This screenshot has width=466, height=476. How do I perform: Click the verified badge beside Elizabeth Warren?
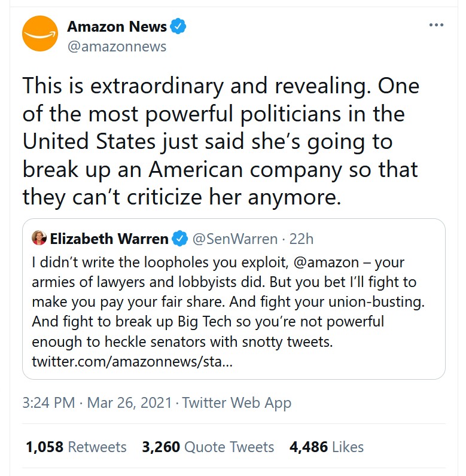[179, 239]
